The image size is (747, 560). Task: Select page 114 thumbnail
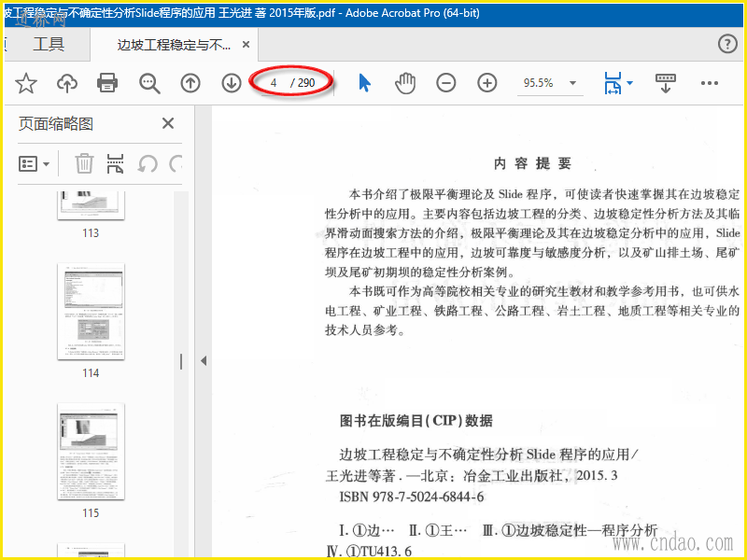(x=91, y=312)
